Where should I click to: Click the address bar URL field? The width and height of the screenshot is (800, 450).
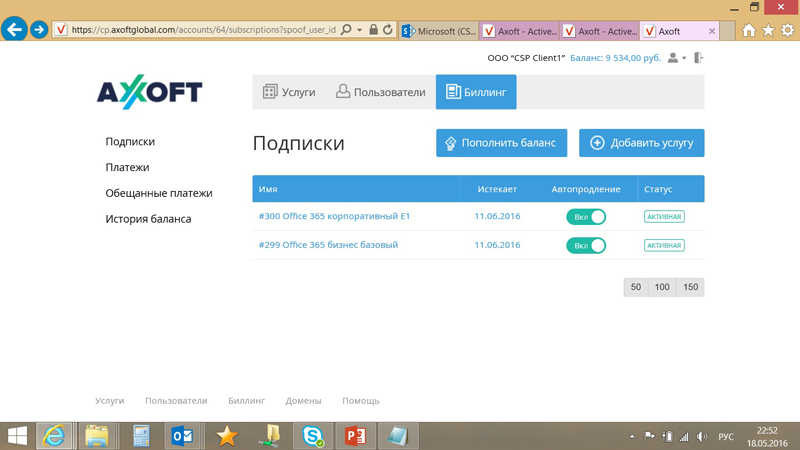[x=203, y=30]
